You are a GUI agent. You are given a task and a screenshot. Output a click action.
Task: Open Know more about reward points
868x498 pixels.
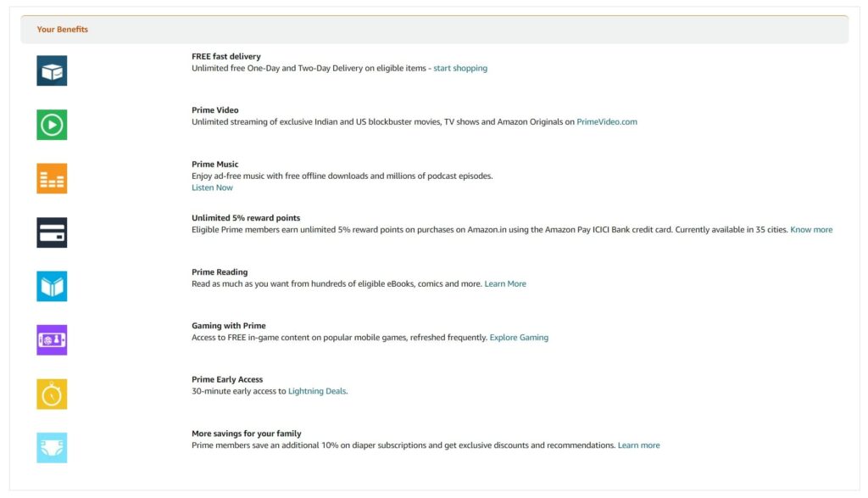[811, 230]
